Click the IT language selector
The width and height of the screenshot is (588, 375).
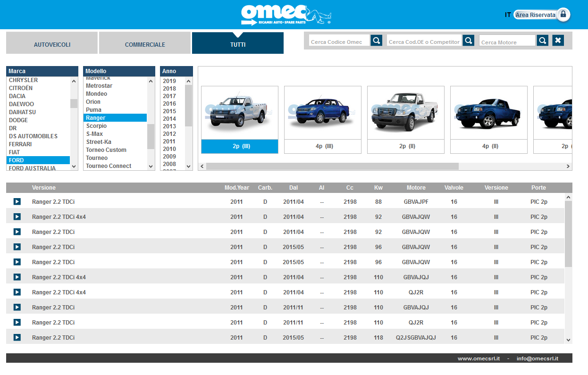click(508, 15)
